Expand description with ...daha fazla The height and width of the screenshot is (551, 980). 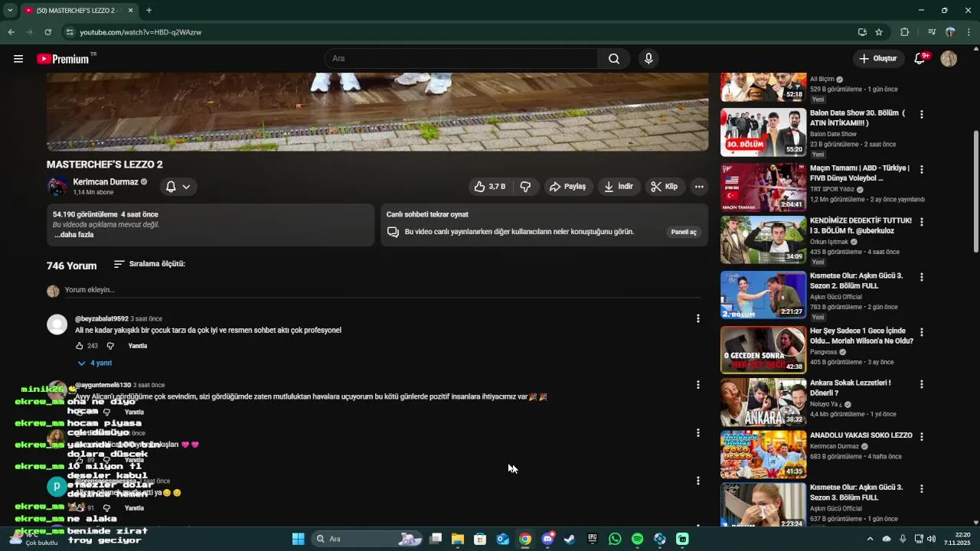pos(73,235)
